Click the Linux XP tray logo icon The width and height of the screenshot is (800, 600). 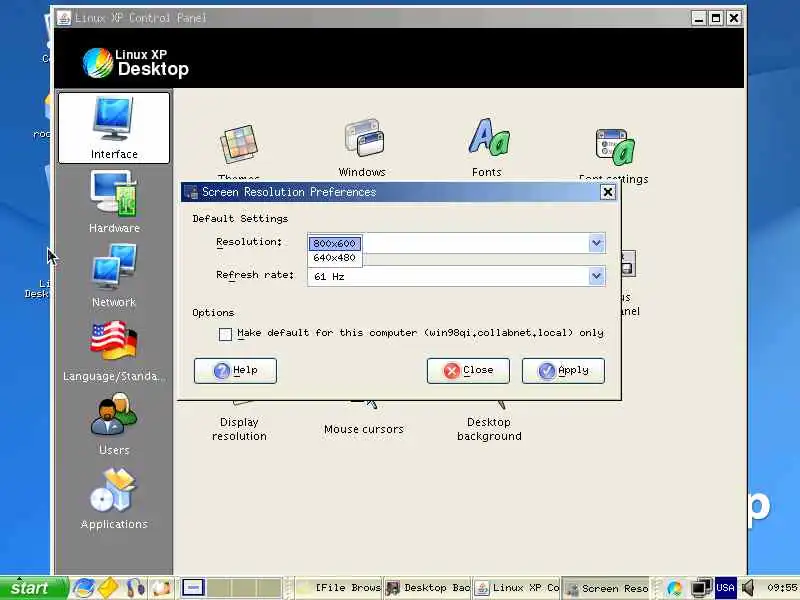click(674, 588)
